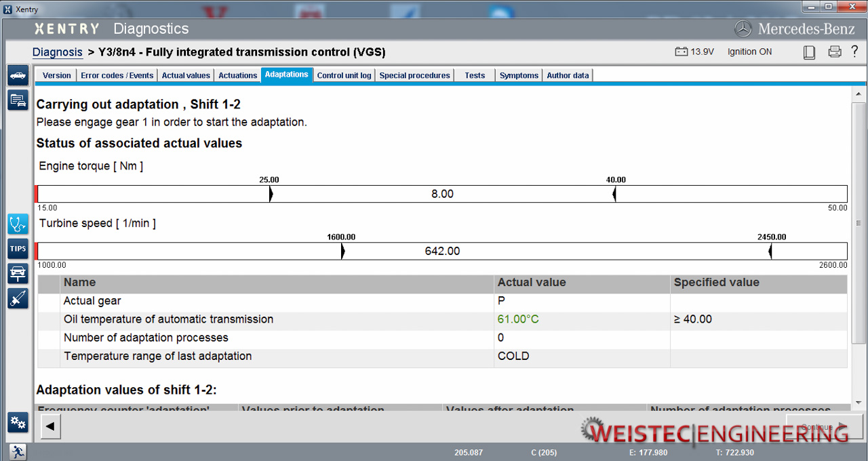Open the vehicle data list sidebar icon

tap(18, 100)
